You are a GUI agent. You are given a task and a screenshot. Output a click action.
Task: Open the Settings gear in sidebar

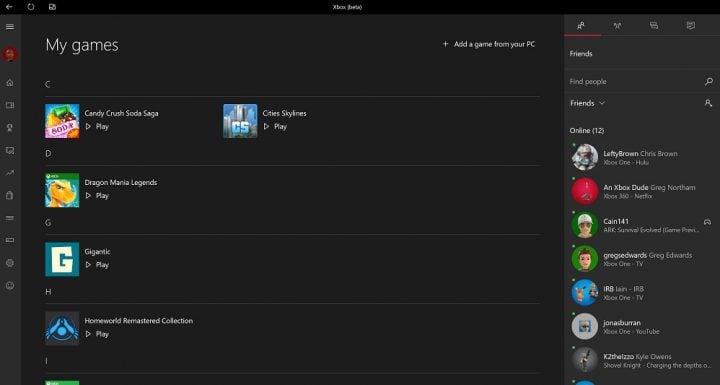10,263
